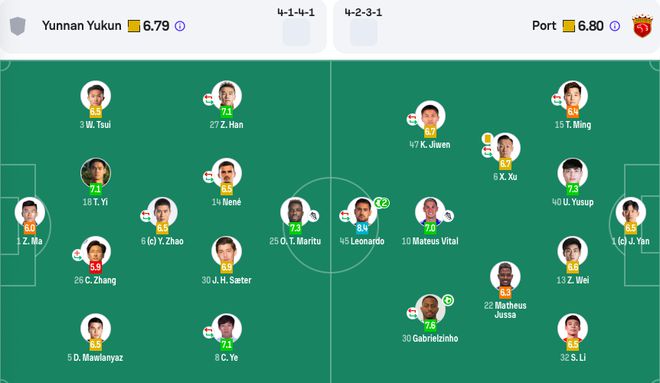
Task: Click the assist icon beside Gabrielzinho
Action: coord(448,301)
